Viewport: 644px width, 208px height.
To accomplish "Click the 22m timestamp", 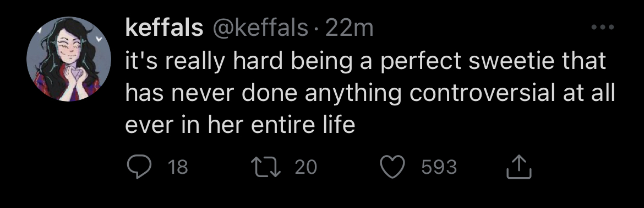I will point(349,28).
